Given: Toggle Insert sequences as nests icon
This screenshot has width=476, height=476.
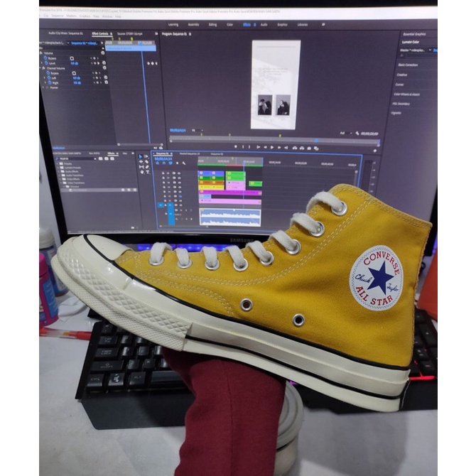Looking at the screenshot, I should point(158,163).
